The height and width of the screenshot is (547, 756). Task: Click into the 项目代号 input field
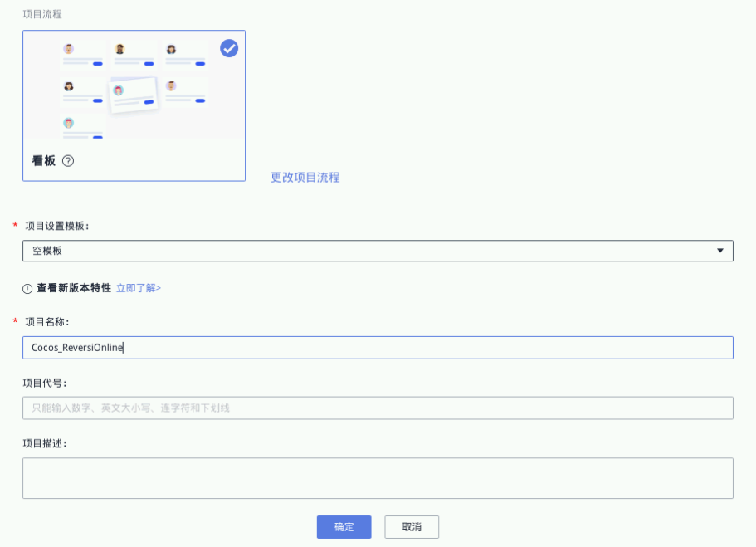[378, 408]
